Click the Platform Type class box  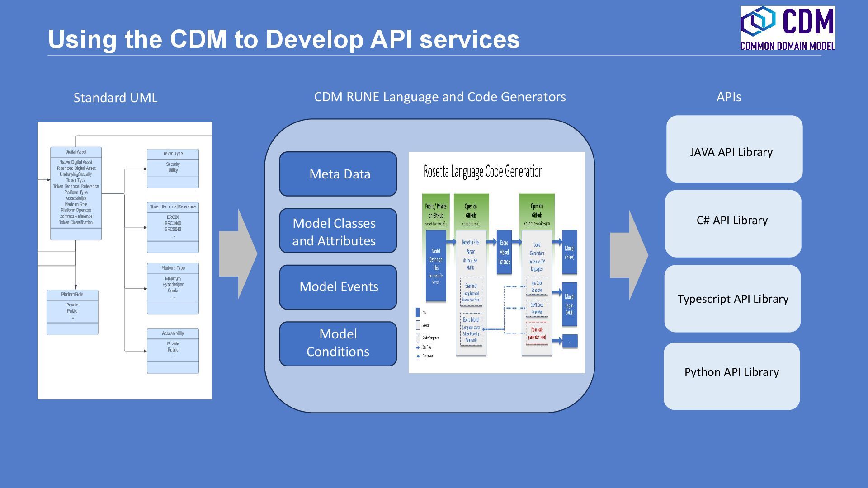coord(173,288)
